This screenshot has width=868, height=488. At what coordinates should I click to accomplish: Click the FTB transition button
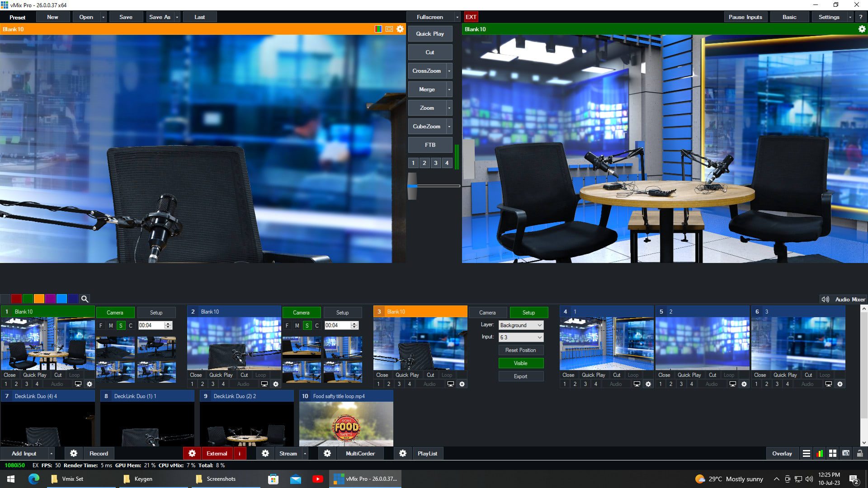coord(430,145)
